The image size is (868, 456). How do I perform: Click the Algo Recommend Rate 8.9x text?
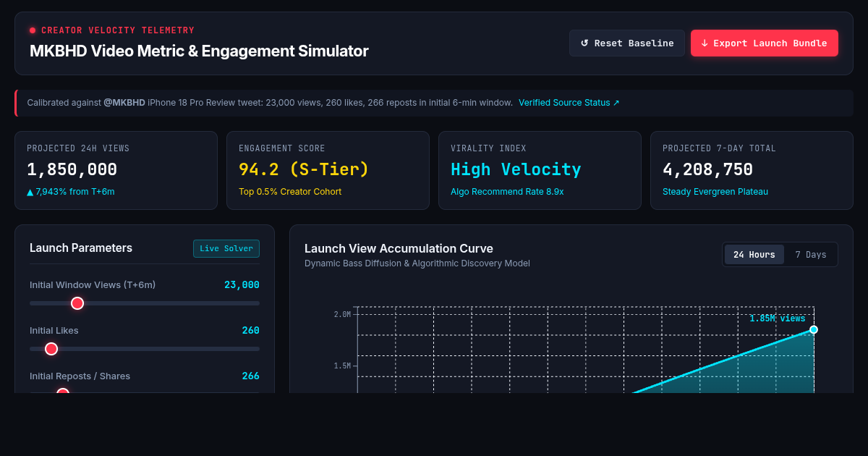click(x=507, y=192)
